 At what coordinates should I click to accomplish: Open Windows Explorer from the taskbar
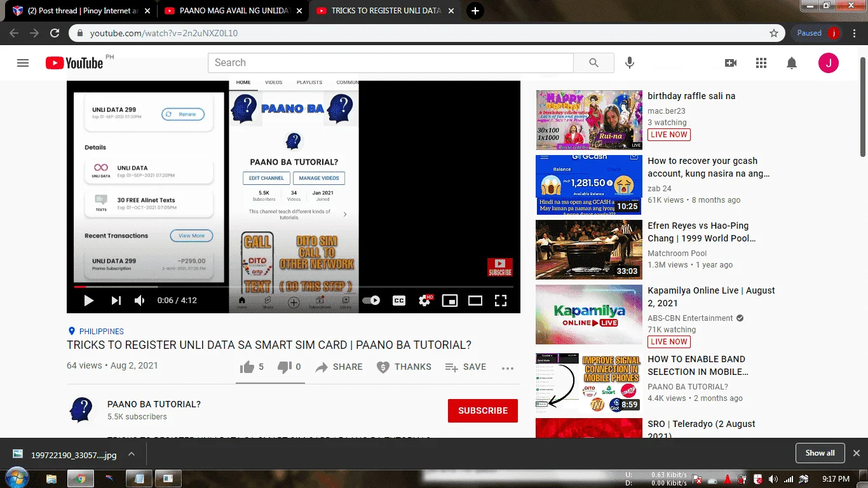[x=51, y=478]
